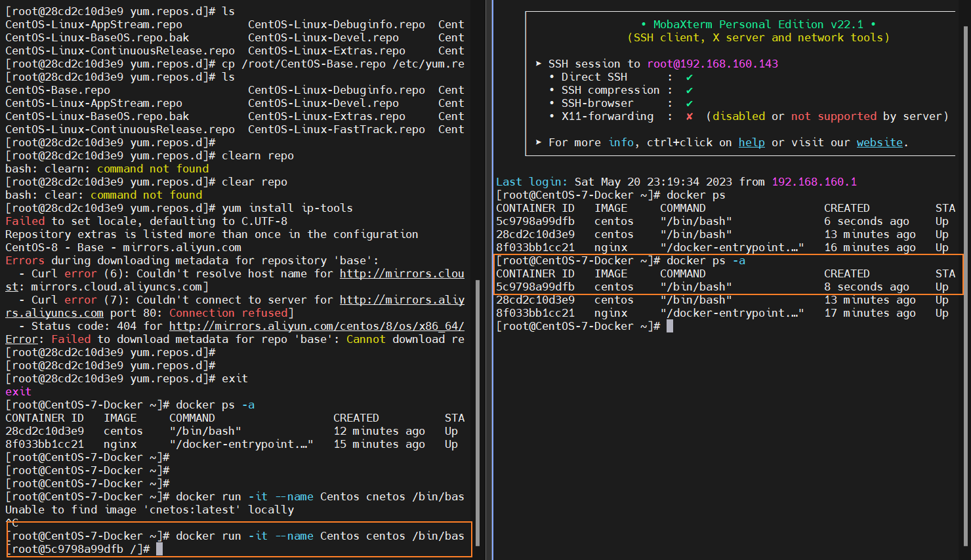Select the 17 minutes ago cell
The height and width of the screenshot is (560, 971).
tap(870, 313)
